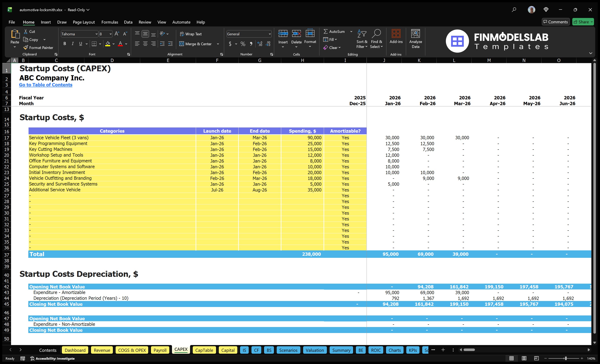Expand the Merge & Center dropdown arrow
Image resolution: width=600 pixels, height=364 pixels.
point(218,44)
